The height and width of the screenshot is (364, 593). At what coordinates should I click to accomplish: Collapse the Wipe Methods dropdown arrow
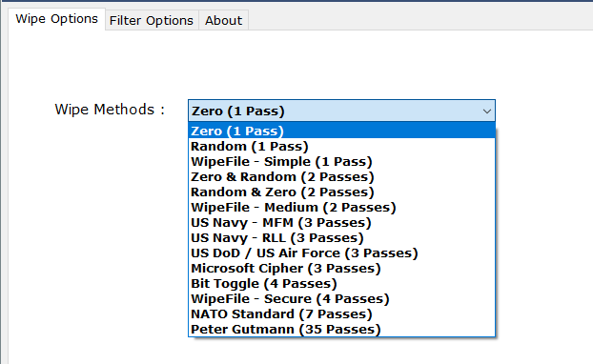pos(487,111)
